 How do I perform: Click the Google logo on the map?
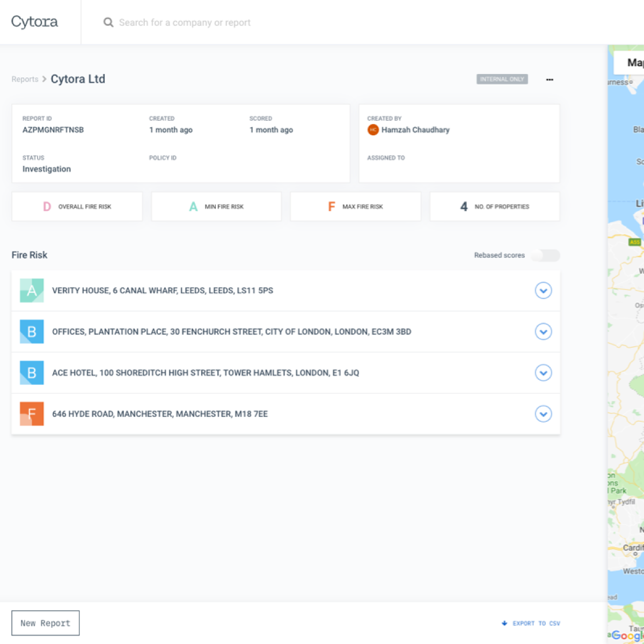tap(627, 635)
